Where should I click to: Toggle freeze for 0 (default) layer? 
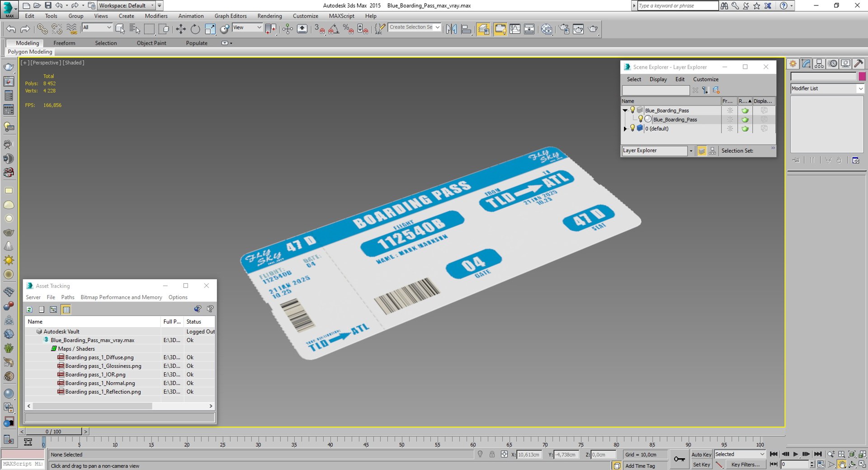[730, 129]
